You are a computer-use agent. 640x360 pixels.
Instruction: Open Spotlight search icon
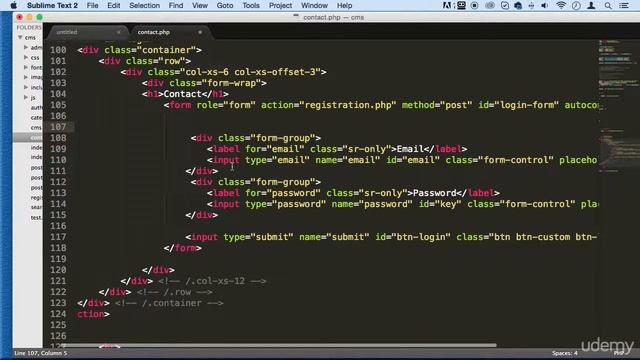[608, 5]
